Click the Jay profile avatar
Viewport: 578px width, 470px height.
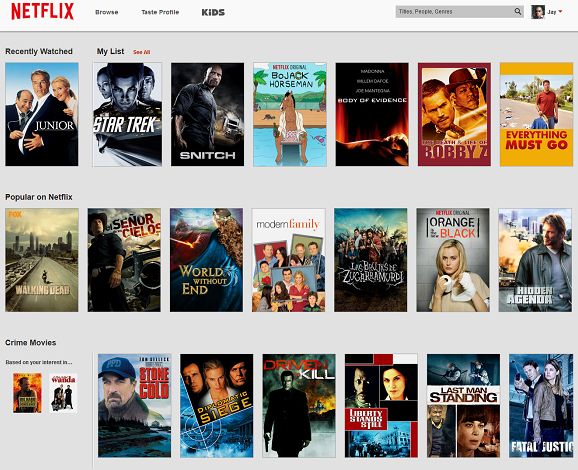pyautogui.click(x=538, y=12)
